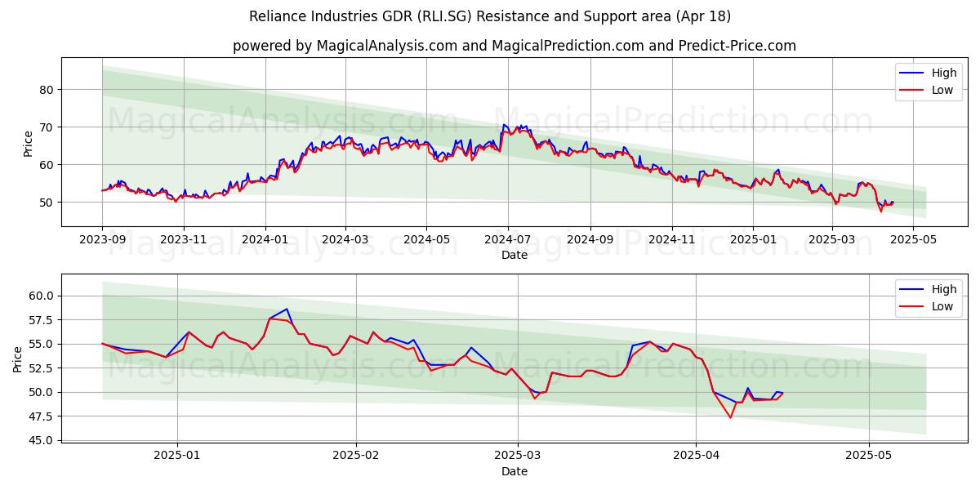Click the July 2024 price peak in top chart
The image size is (980, 490).
[x=505, y=125]
